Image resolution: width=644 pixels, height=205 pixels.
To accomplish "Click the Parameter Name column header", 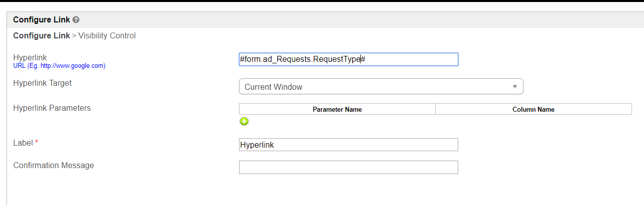I will 337,109.
